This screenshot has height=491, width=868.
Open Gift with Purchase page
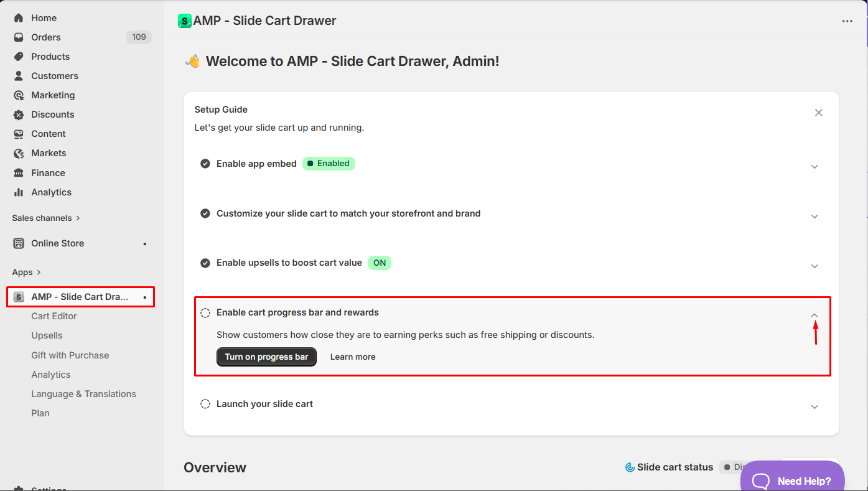click(x=70, y=355)
